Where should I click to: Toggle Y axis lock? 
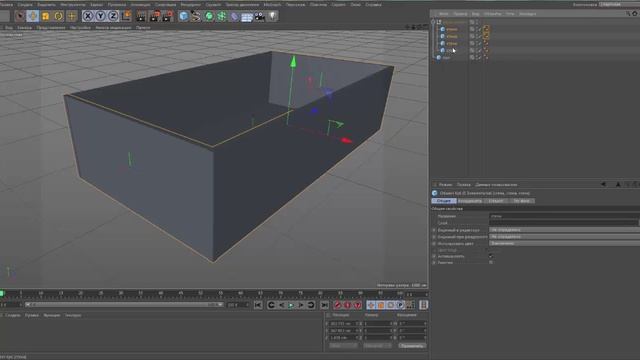[100, 16]
